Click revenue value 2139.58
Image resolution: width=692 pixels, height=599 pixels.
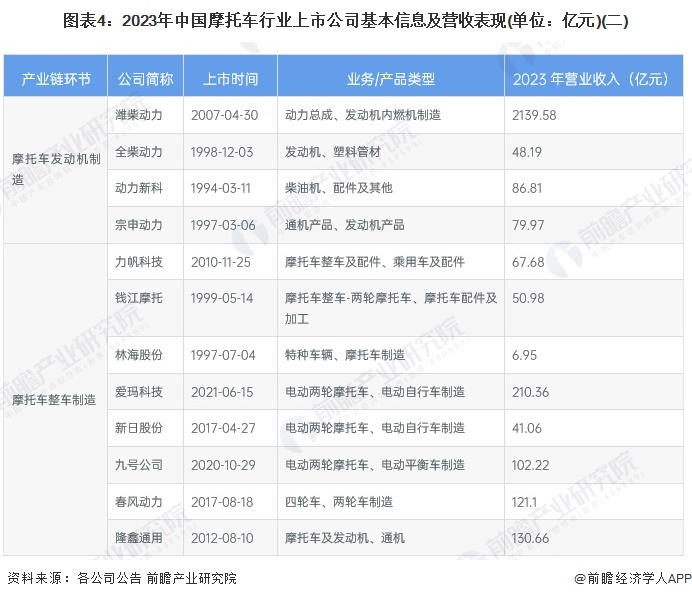click(534, 115)
